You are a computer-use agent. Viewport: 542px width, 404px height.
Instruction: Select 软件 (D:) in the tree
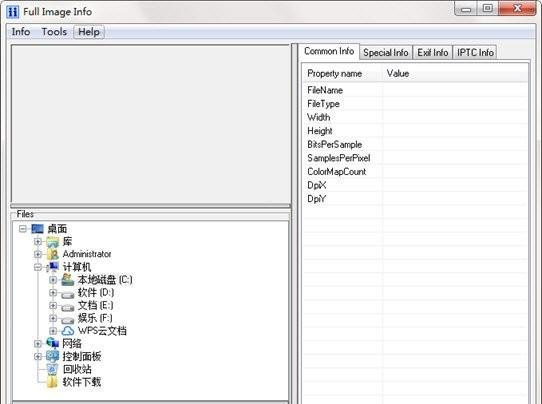coord(96,292)
